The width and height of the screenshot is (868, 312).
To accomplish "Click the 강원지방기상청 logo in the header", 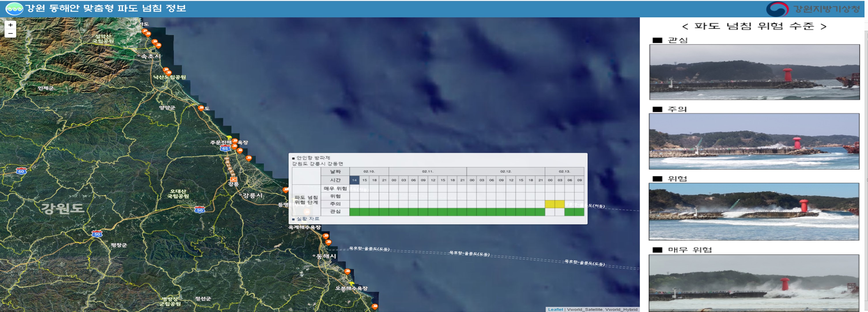I will (813, 9).
